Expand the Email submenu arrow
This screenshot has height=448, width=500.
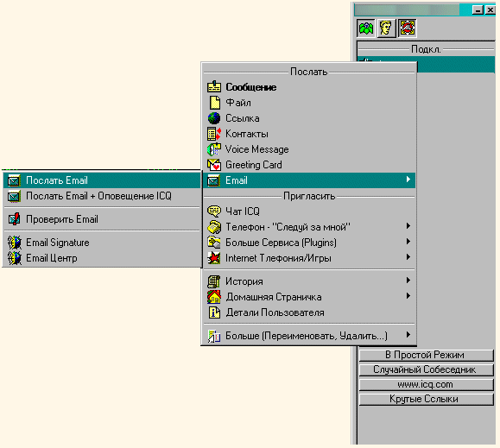coord(408,180)
